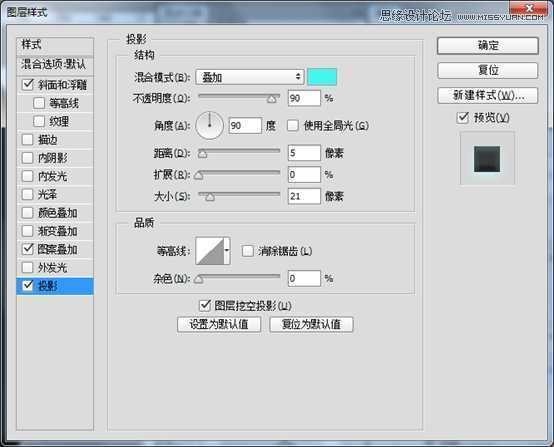554x447 pixels.
Task: Click 复位为默认值 button
Action: pyautogui.click(x=311, y=324)
